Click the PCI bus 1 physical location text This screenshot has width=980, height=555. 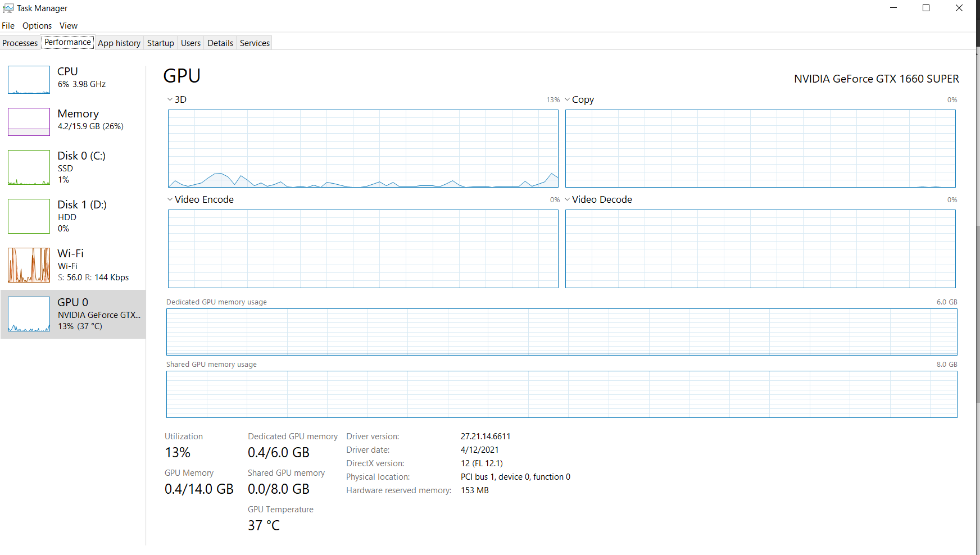pyautogui.click(x=515, y=477)
